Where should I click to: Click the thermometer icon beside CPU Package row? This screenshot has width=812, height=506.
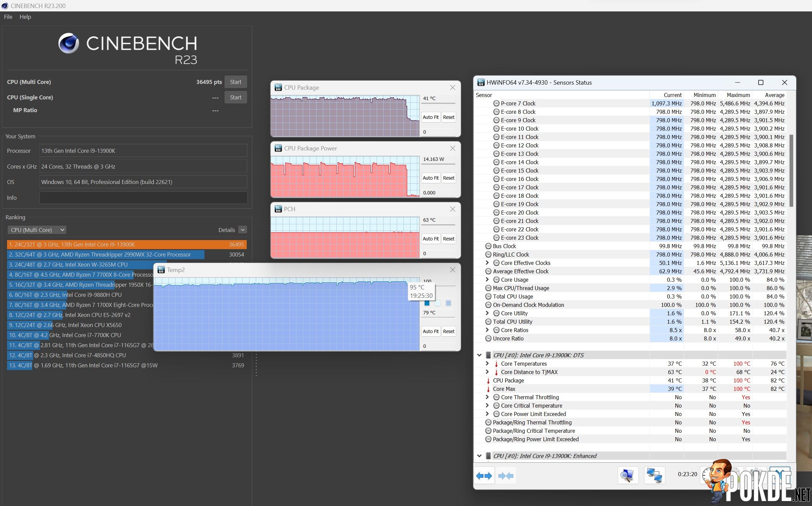click(x=488, y=380)
